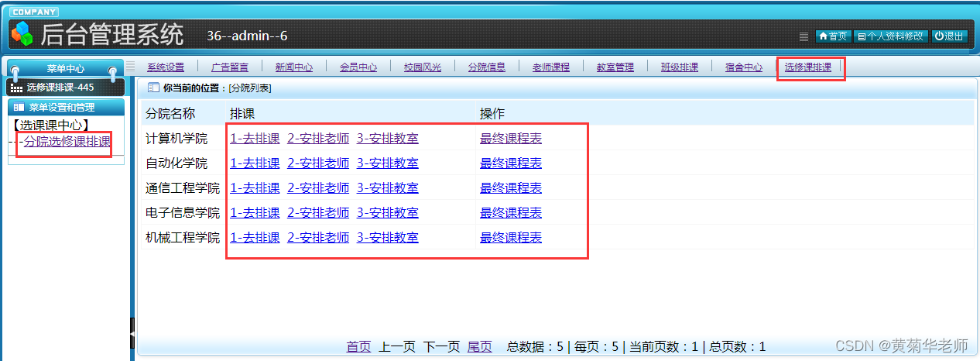Click the 退出 logout button

pos(949,36)
